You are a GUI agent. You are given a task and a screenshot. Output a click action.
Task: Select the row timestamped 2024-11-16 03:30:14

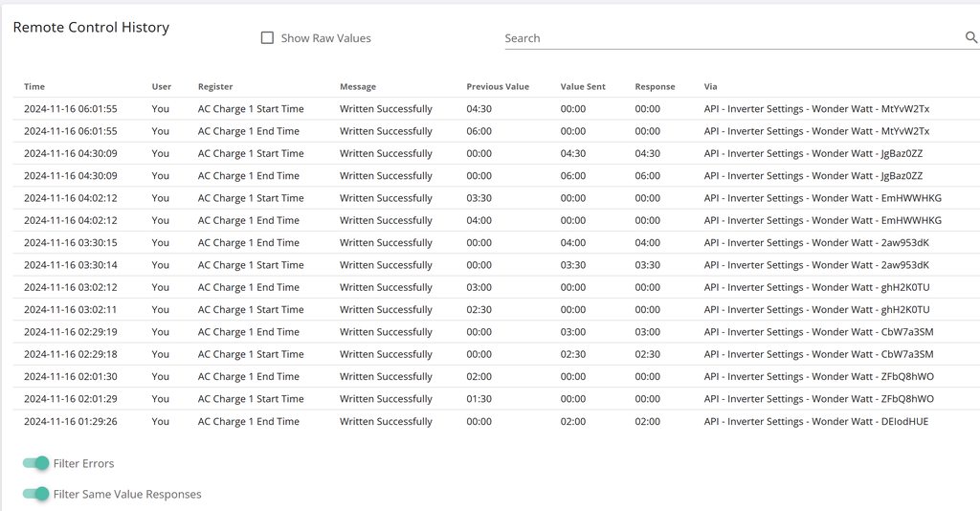click(71, 265)
